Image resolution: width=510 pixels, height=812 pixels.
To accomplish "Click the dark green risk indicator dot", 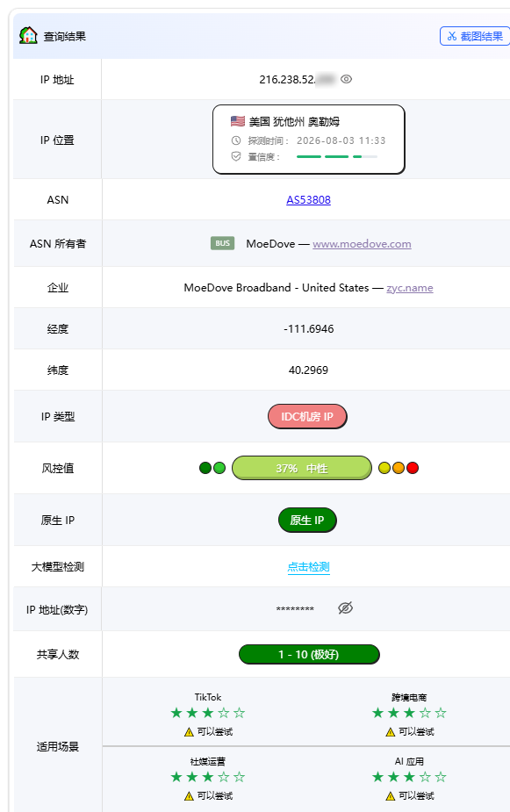I will tap(205, 468).
